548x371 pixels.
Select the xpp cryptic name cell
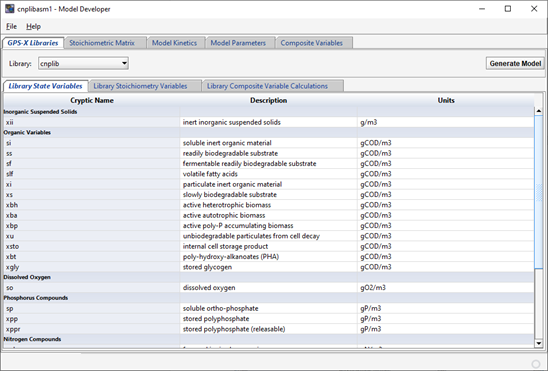[x=92, y=319]
